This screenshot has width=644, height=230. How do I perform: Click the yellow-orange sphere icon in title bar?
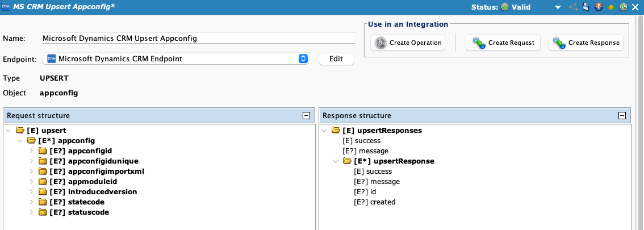point(612,7)
